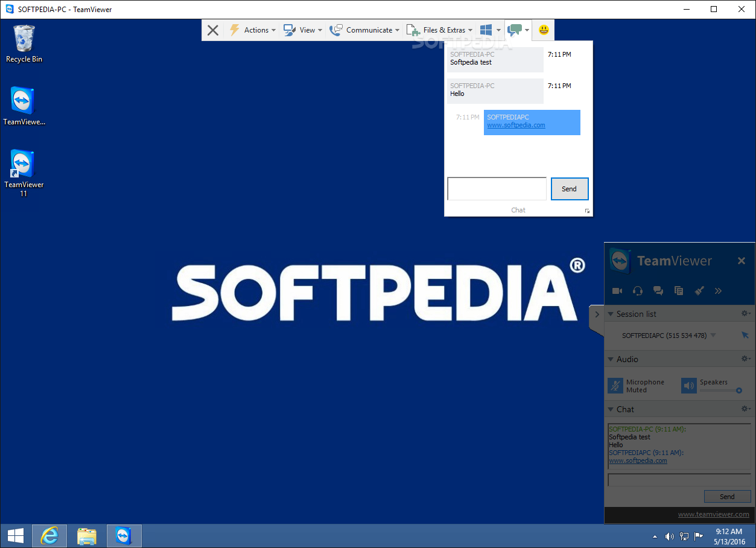Viewport: 756px width, 548px height.
Task: Launch Internet Explorer from the taskbar
Action: click(x=49, y=536)
